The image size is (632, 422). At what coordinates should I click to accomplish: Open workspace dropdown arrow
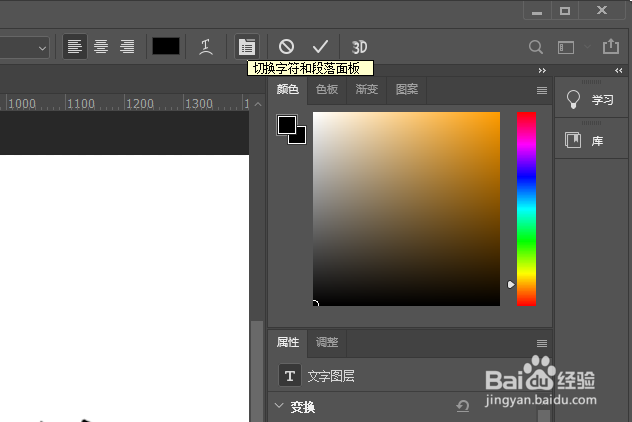[x=587, y=47]
